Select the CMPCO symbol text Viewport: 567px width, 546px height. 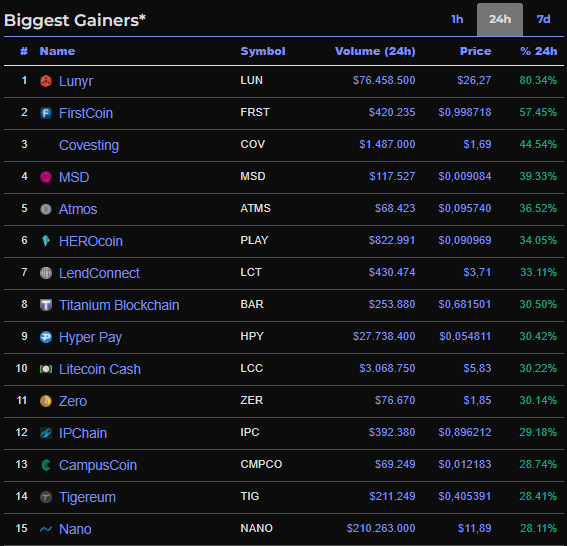pyautogui.click(x=261, y=464)
